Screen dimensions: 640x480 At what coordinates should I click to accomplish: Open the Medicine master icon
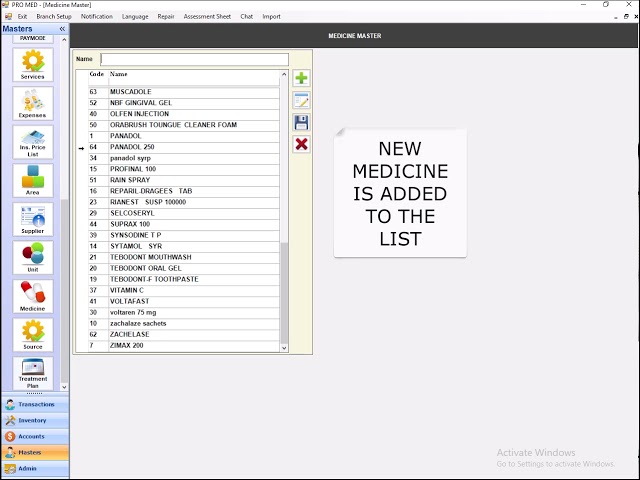[x=33, y=296]
